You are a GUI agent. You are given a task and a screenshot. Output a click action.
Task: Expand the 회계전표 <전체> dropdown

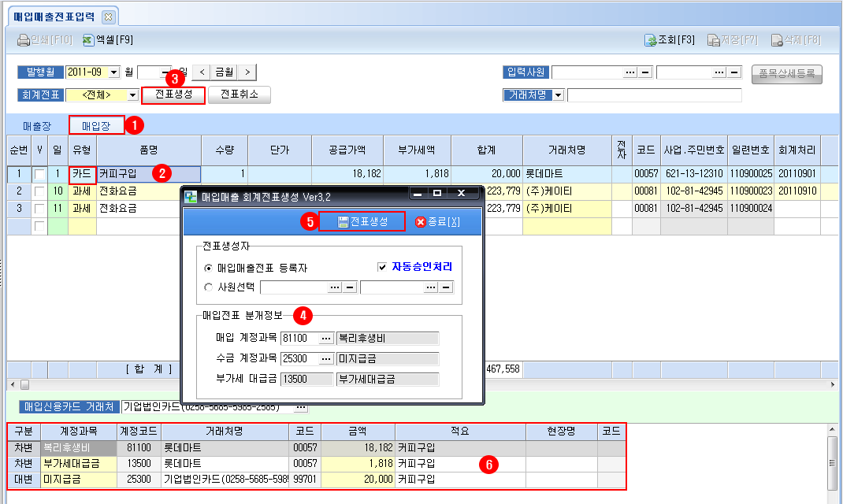click(x=132, y=95)
